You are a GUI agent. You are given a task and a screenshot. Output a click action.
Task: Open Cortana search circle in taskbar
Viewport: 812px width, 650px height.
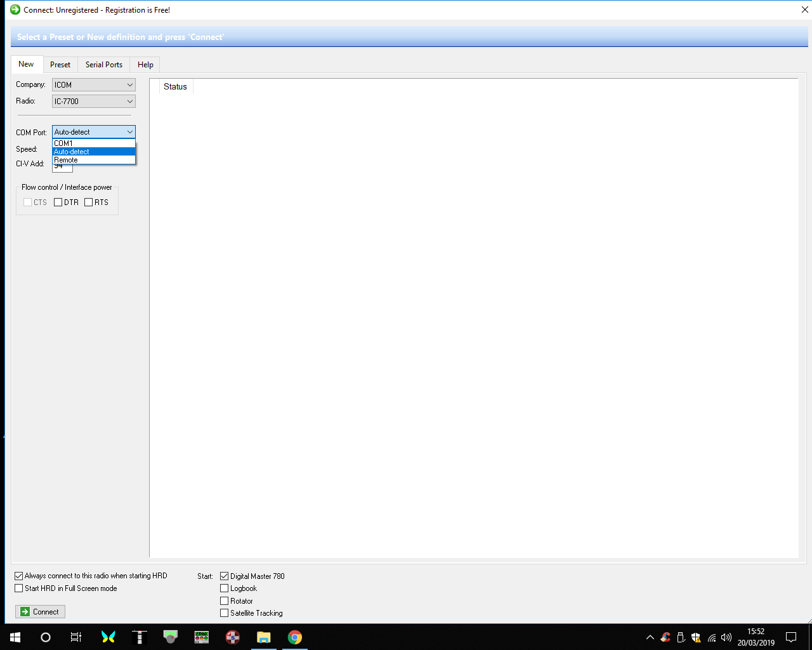[46, 637]
